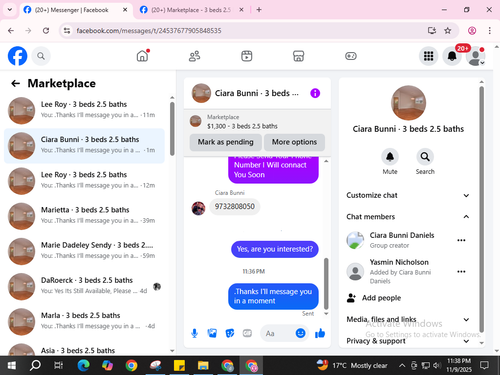Reload the page in Chrome

(x=46, y=31)
